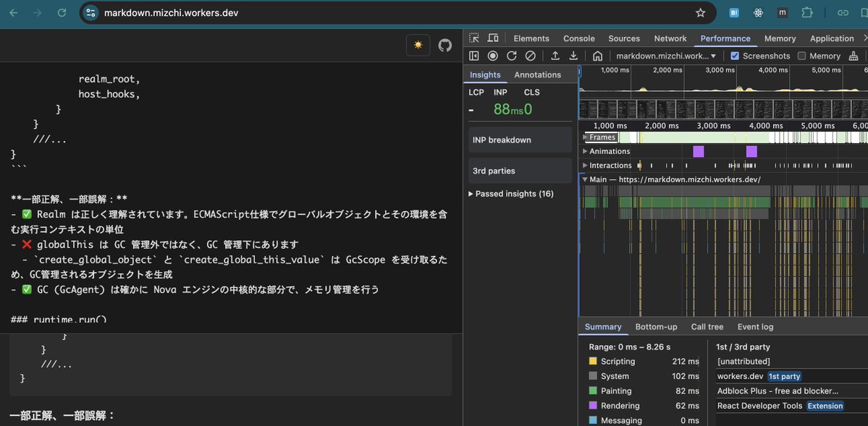Open the Bottom-up details tab
Viewport: 868px width, 426px height.
click(x=656, y=327)
